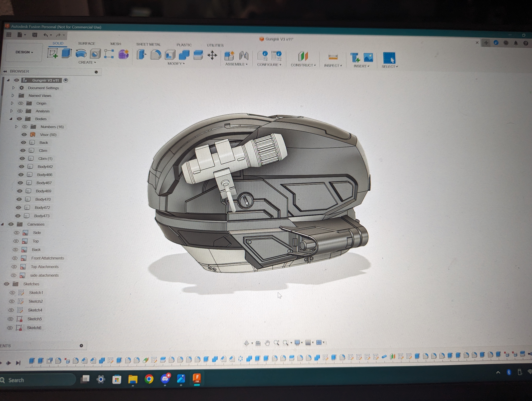This screenshot has width=532, height=401.
Task: Switch to the SURFACE tab
Action: [87, 44]
